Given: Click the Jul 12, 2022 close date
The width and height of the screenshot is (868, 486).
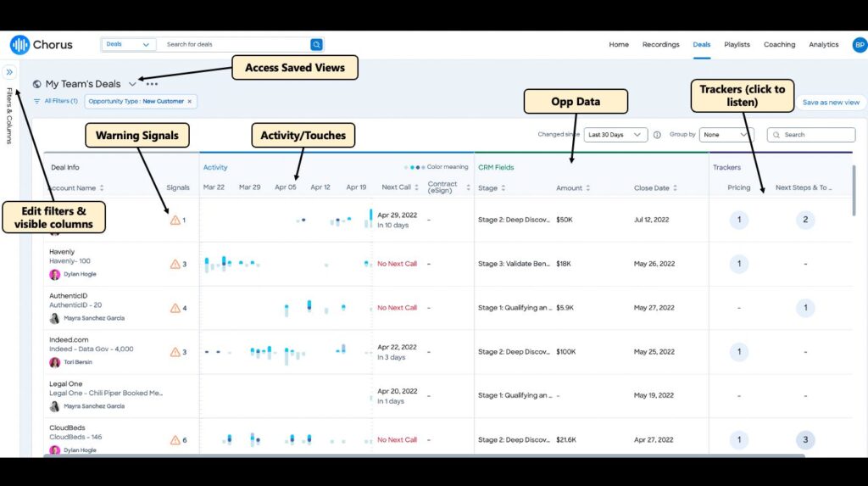Looking at the screenshot, I should 651,220.
